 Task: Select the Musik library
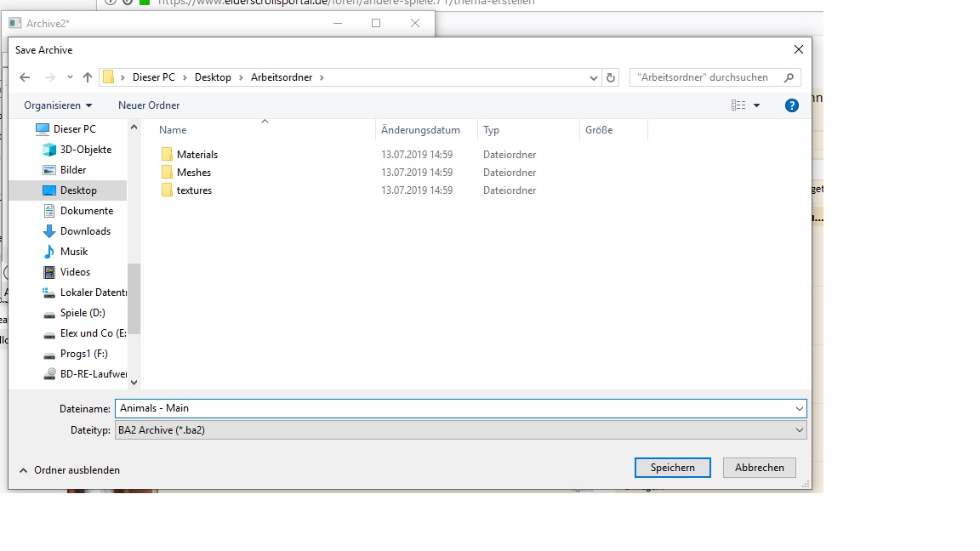[x=74, y=252]
